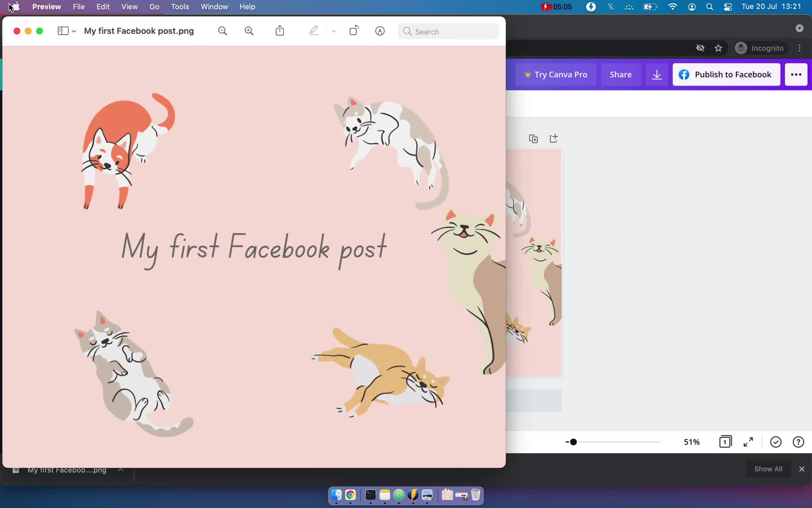Open the File menu

tap(79, 7)
